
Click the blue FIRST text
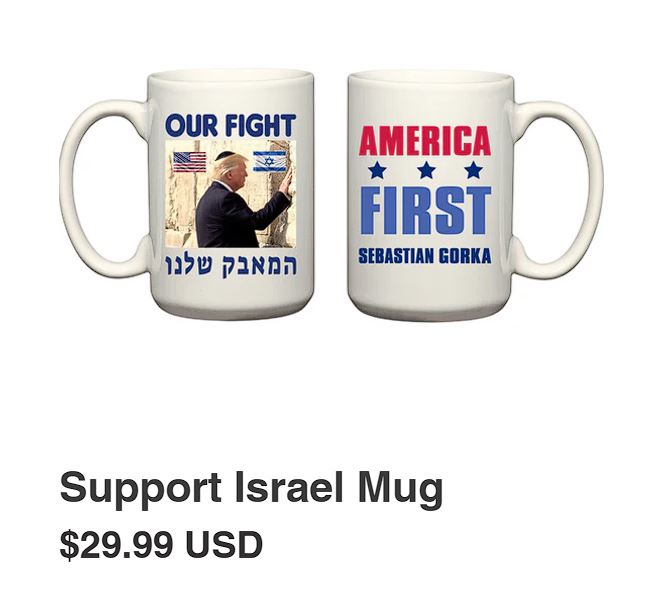coord(425,210)
